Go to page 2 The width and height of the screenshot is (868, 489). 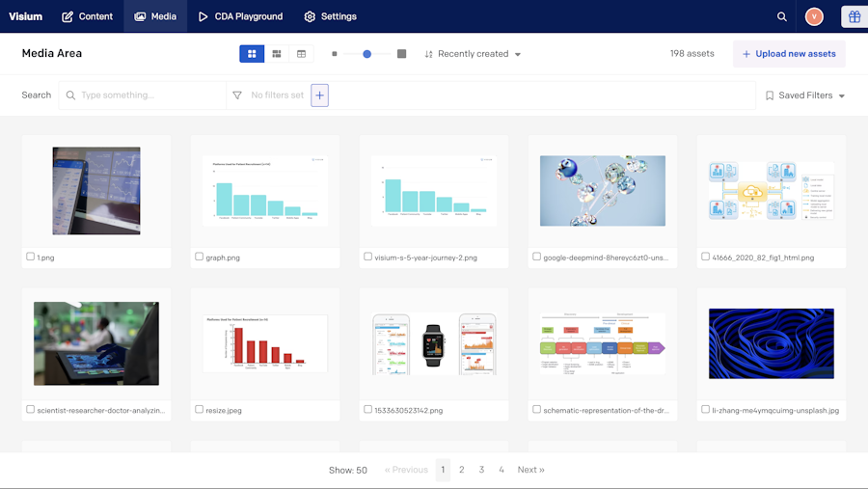(x=462, y=470)
